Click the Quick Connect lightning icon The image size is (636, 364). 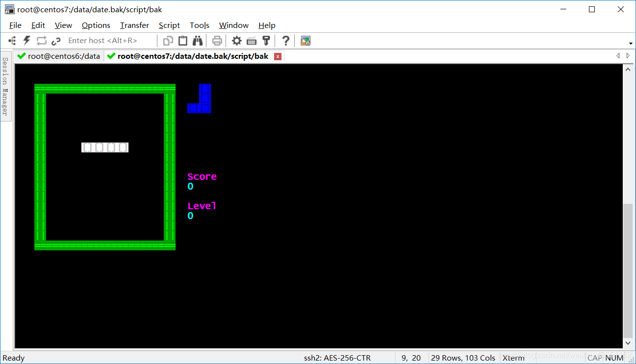pyautogui.click(x=27, y=41)
